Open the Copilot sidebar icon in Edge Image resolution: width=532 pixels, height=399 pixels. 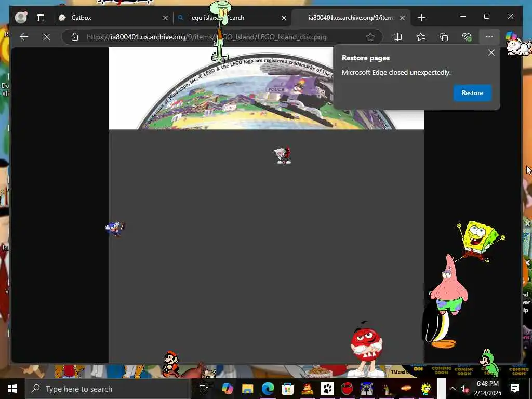click(511, 36)
